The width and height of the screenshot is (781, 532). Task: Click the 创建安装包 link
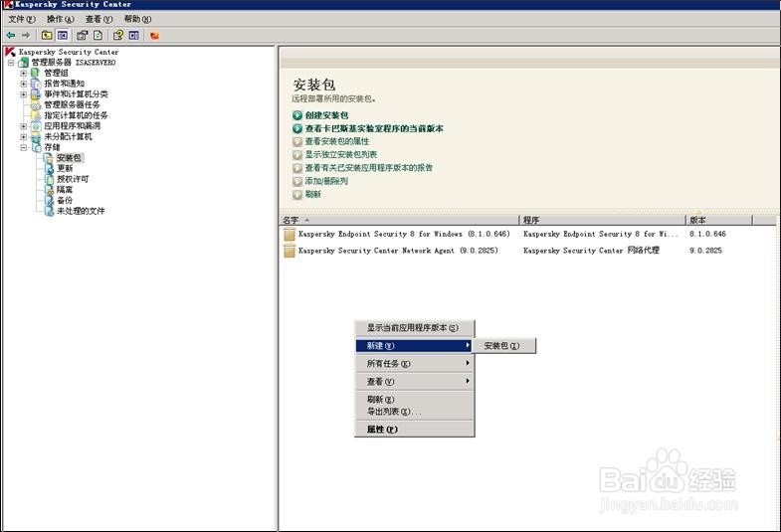click(326, 115)
